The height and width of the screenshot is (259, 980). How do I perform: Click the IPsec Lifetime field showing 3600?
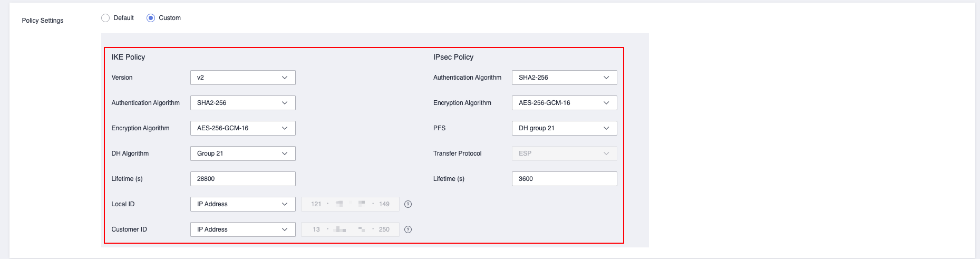(x=564, y=179)
